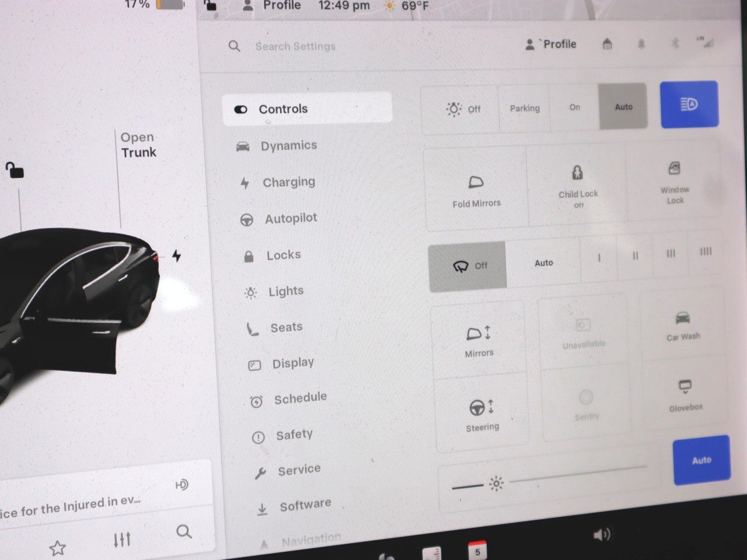Tap Fold Mirrors
747x560 pixels.
pyautogui.click(x=476, y=191)
